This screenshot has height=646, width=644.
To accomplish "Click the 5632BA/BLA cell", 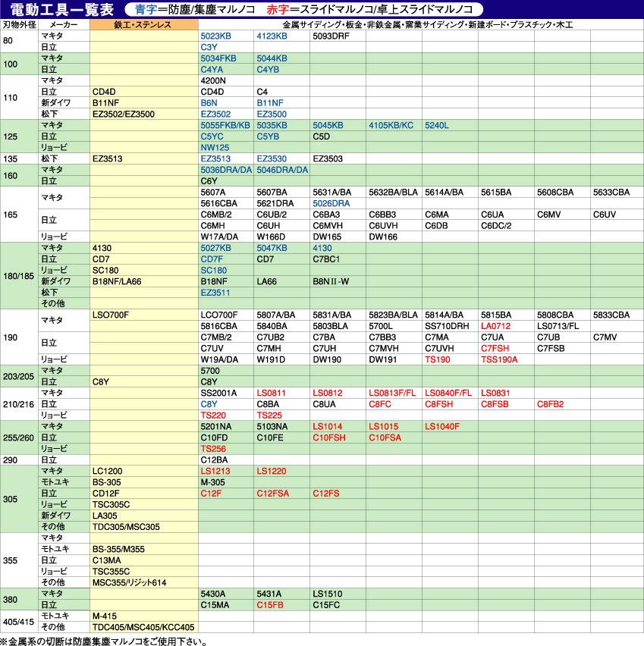I will 393,193.
